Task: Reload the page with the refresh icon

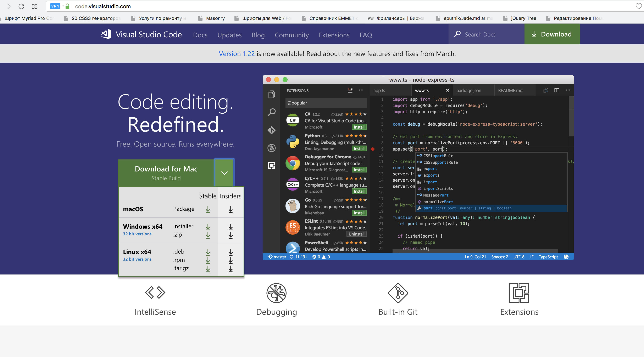Action: tap(21, 6)
